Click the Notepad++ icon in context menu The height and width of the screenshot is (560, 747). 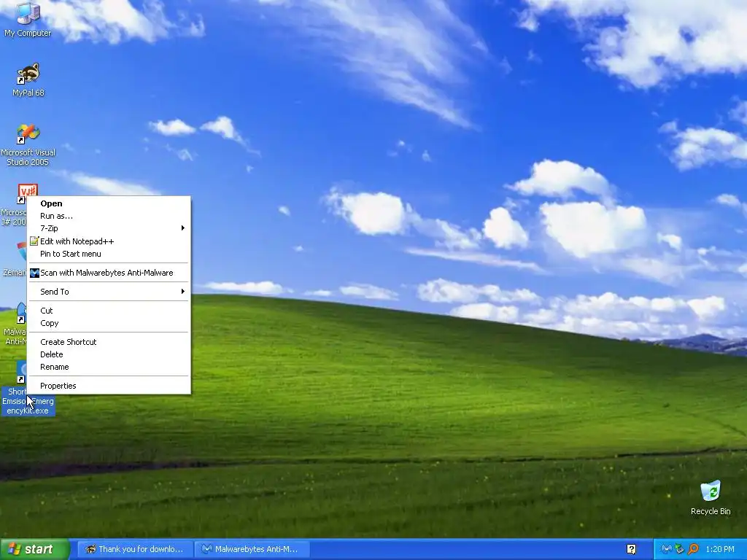(x=34, y=241)
